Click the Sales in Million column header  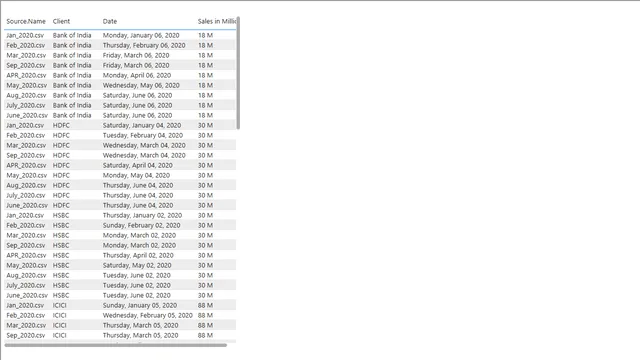click(x=216, y=21)
